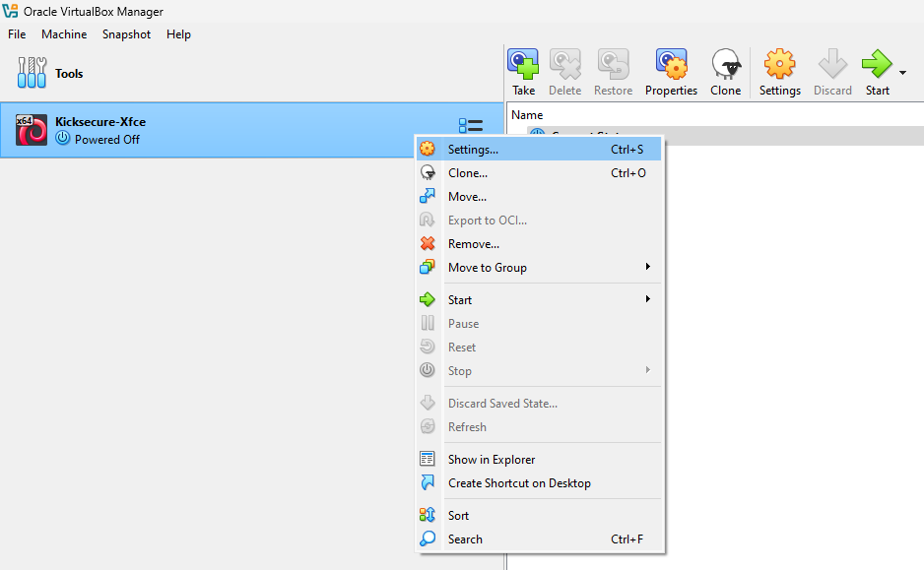The image size is (924, 570).
Task: Expand the Start button dropdown arrow
Action: click(902, 73)
